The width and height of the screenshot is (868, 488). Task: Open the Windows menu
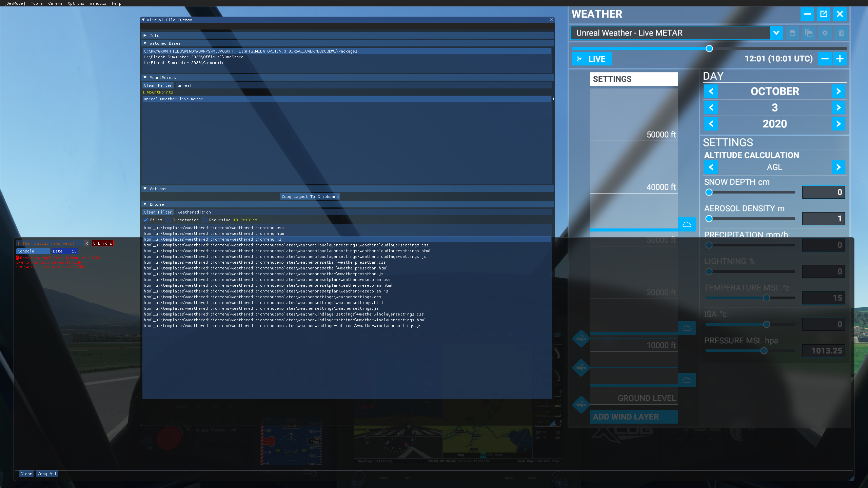point(98,3)
